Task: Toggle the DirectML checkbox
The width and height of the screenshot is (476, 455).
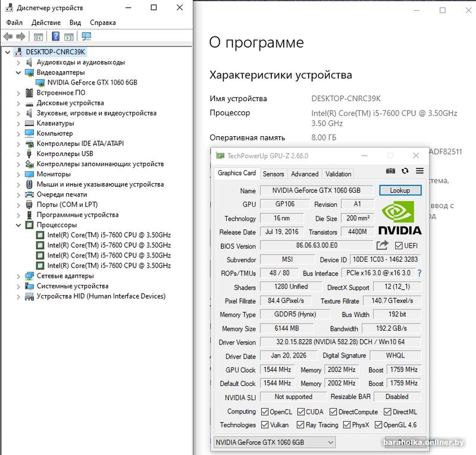Action: click(x=387, y=412)
